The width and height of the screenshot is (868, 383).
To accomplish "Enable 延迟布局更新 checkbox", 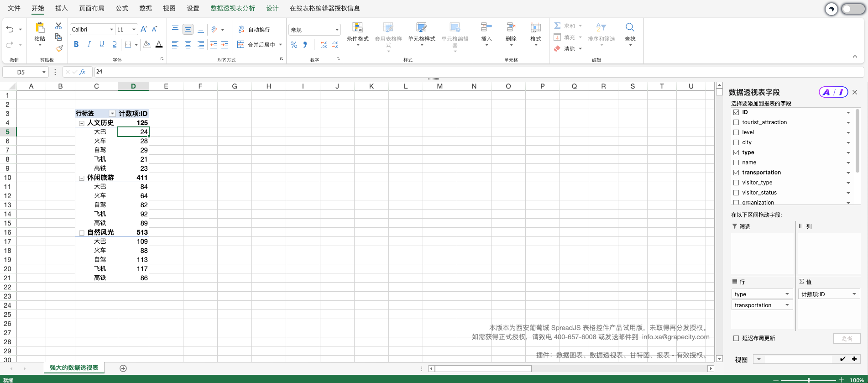I will (736, 338).
